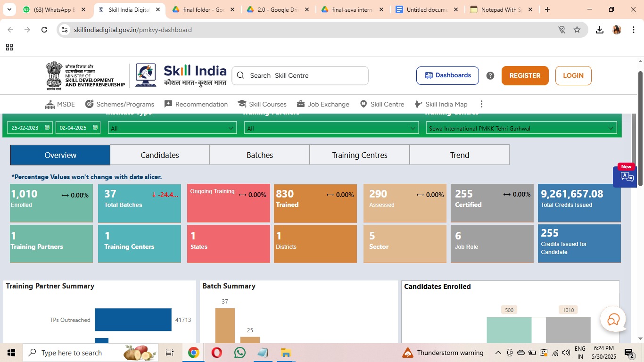Select the Overview tab
Viewport: 644px width, 362px height.
(x=60, y=155)
